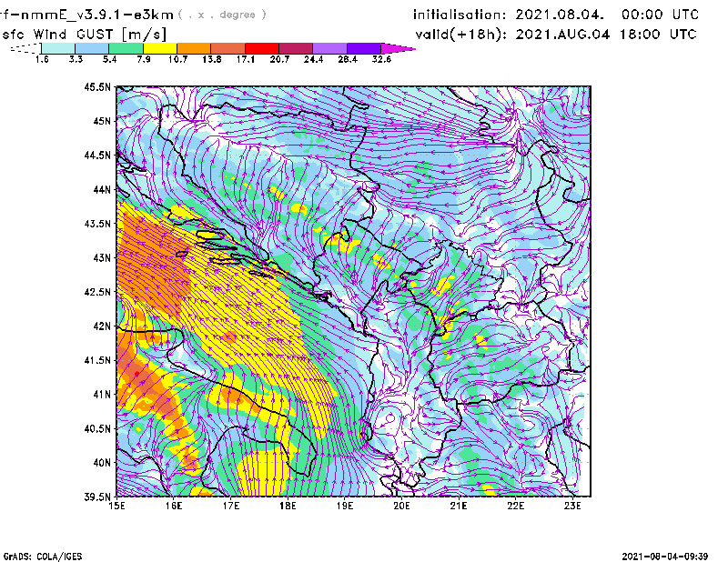
Task: Click the magenta arrow tip at the legend's right end
Action: pos(398,48)
